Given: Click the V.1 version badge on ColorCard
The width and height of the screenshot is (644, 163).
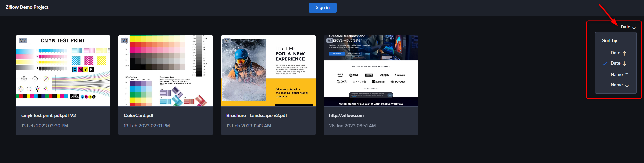Looking at the screenshot, I should click(x=125, y=40).
